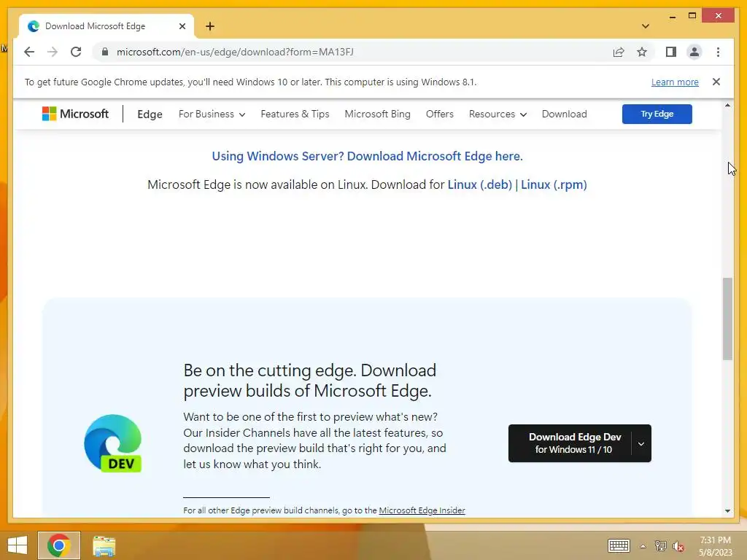Image resolution: width=747 pixels, height=560 pixels.
Task: Open the network tray icon
Action: [x=660, y=546]
